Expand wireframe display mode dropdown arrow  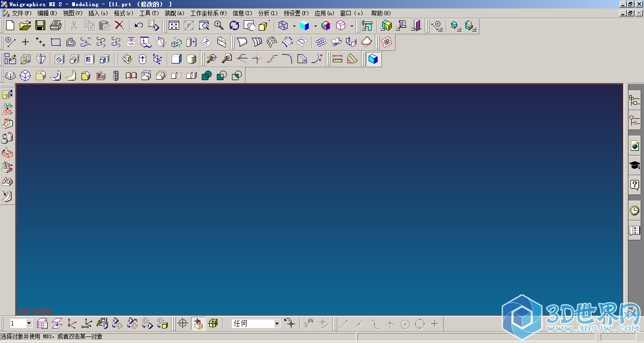click(x=294, y=26)
